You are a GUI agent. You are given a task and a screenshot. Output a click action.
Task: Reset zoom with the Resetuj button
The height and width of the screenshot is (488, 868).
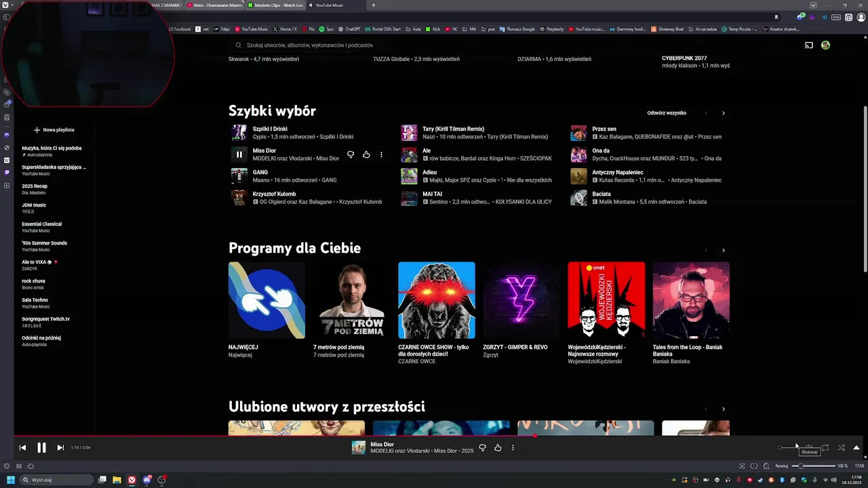(x=782, y=466)
